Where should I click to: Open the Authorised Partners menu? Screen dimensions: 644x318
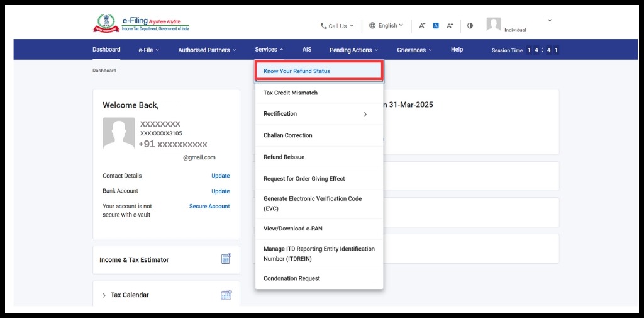tap(207, 50)
